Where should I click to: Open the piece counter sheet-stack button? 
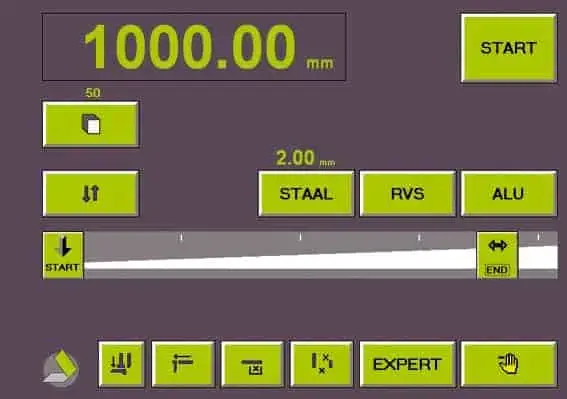click(x=90, y=124)
